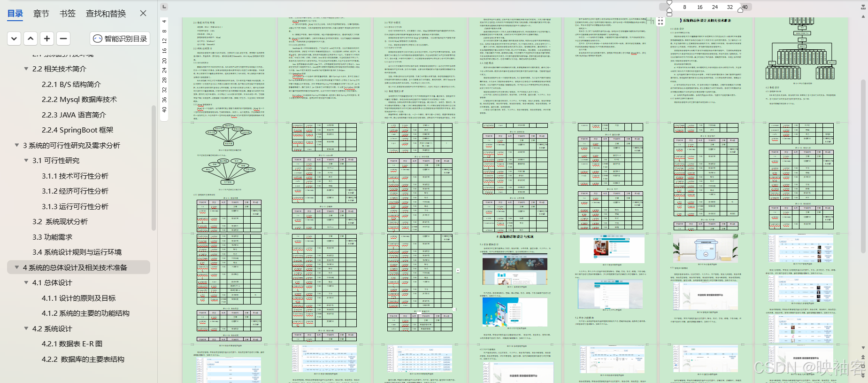Click the 2.2 相关技术简介 outline text
Image resolution: width=868 pixels, height=383 pixels.
(x=59, y=69)
